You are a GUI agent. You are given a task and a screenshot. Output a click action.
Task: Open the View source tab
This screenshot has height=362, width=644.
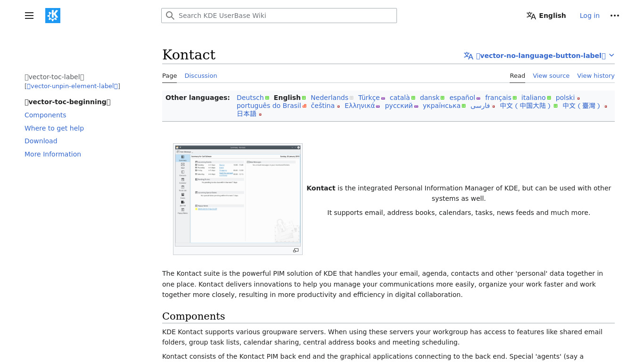click(x=551, y=75)
